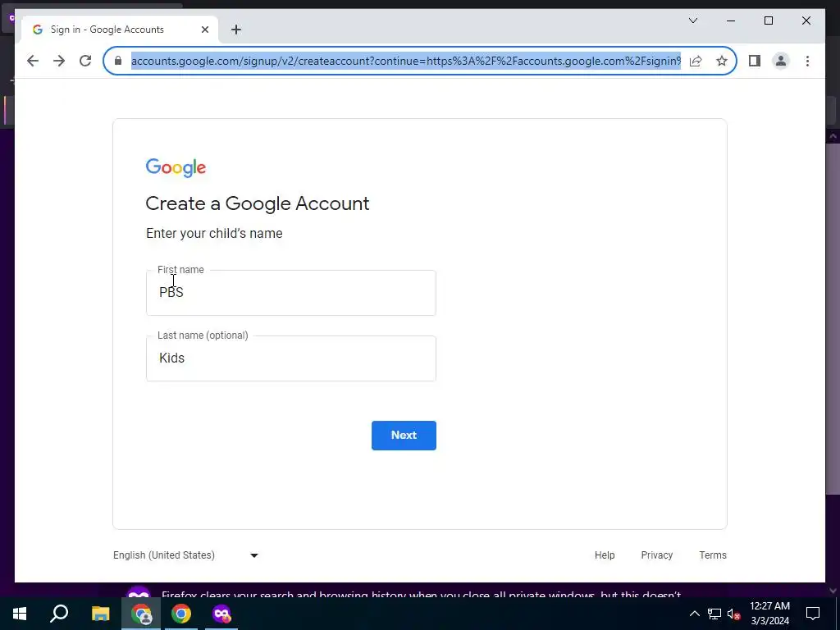
Task: Open File Explorer from the taskbar
Action: click(100, 614)
